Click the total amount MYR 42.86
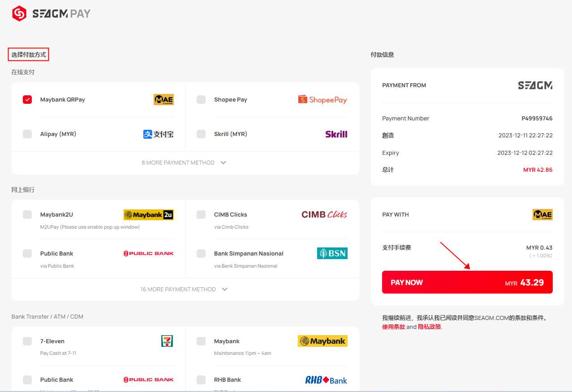The width and height of the screenshot is (572, 392). 538,170
